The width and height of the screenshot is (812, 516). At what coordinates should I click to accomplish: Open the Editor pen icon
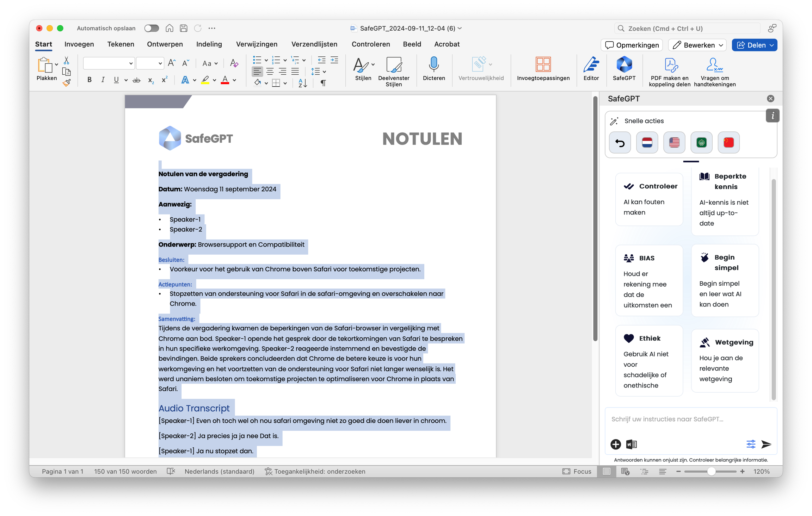coord(591,65)
